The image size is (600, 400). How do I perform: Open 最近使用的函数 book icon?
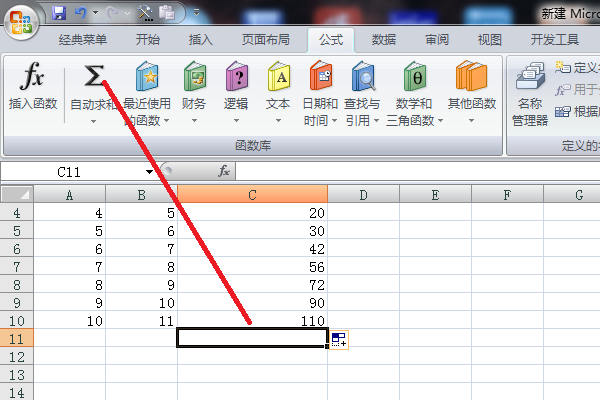coord(147,76)
